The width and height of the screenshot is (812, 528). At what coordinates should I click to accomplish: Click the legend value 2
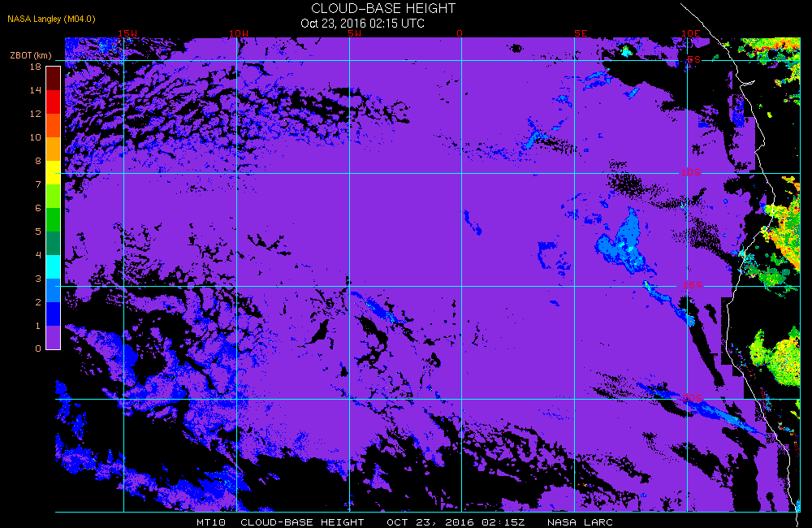tap(38, 302)
